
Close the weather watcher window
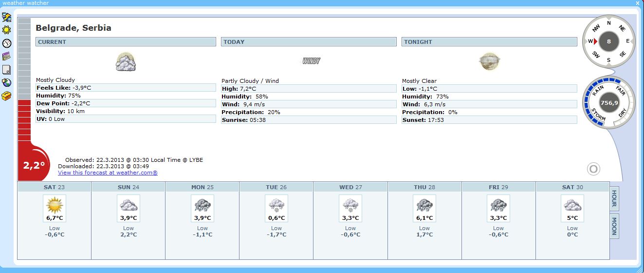(x=638, y=3)
